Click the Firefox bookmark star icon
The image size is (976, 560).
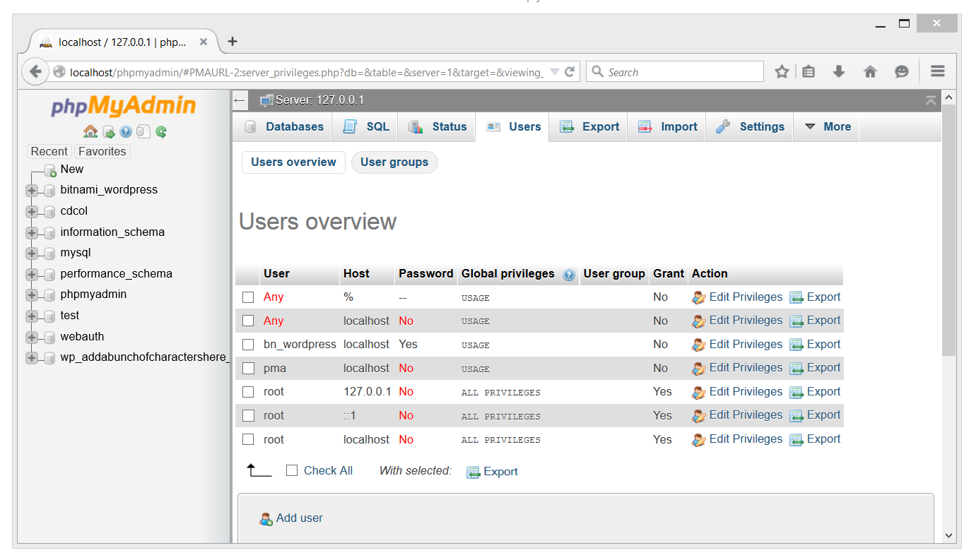pos(782,71)
